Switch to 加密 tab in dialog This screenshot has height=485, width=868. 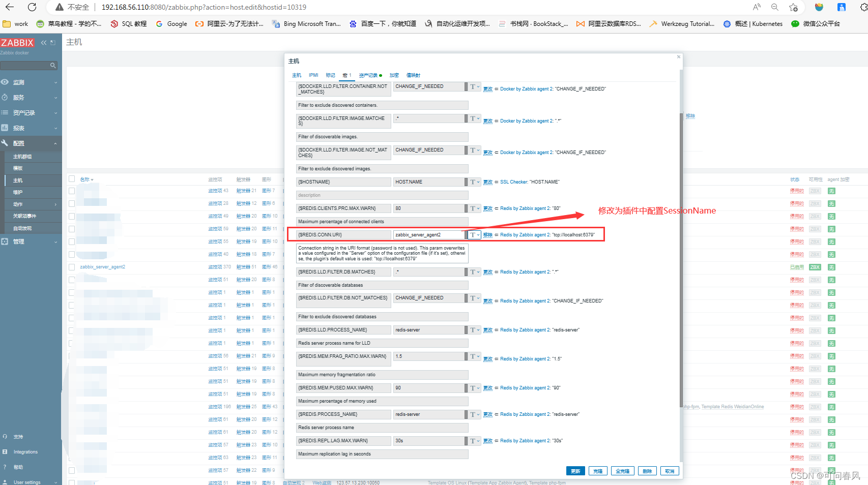click(394, 75)
